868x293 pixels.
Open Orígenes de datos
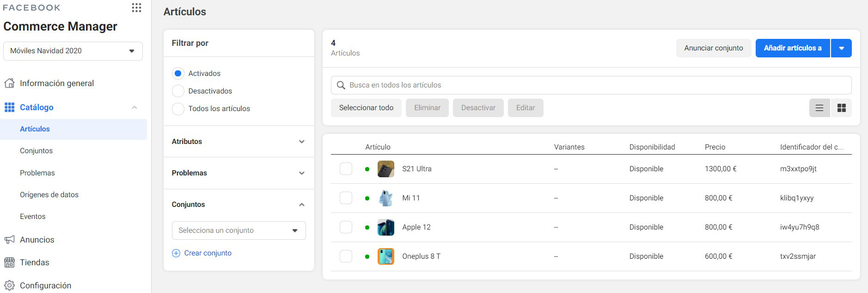point(49,195)
